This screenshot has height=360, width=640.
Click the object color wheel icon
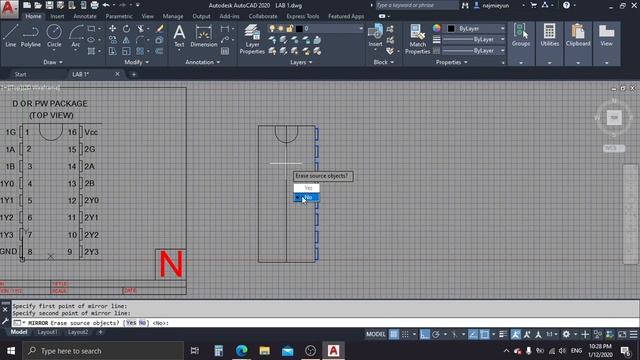(437, 28)
